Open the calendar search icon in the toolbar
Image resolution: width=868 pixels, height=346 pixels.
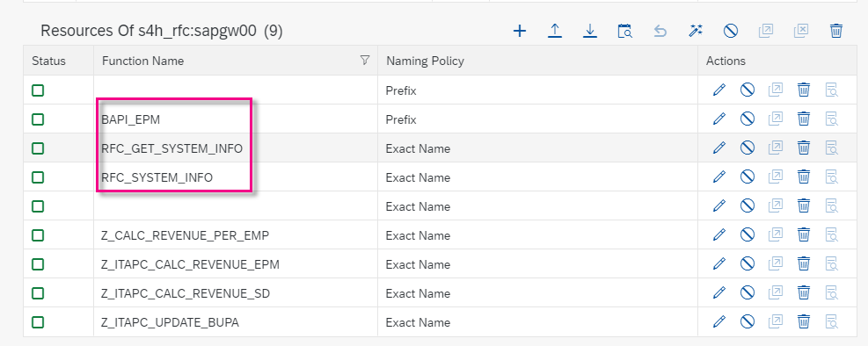click(x=625, y=31)
